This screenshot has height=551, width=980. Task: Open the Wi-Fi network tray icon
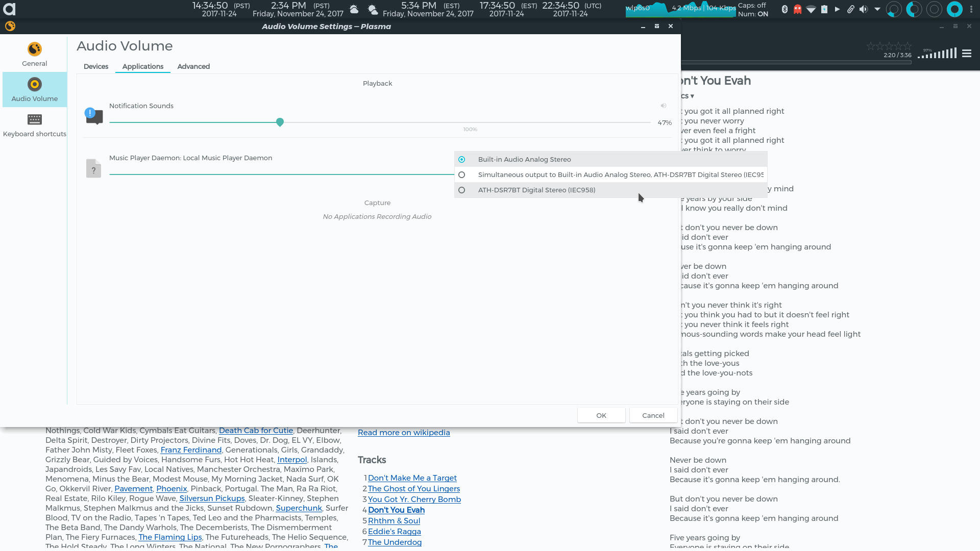pos(811,9)
